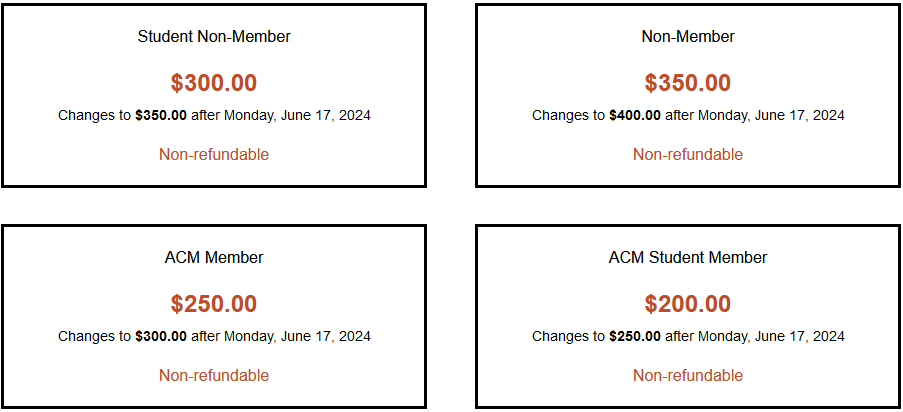Select the Student Non-Member registration card title

point(214,37)
